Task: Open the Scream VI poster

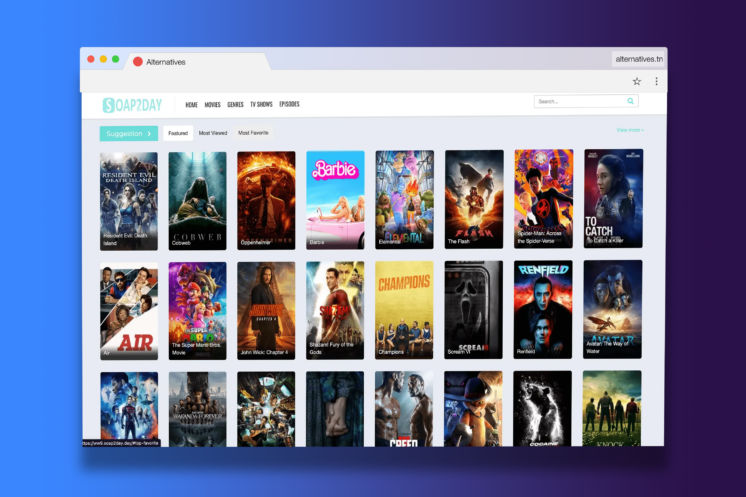Action: tap(473, 310)
